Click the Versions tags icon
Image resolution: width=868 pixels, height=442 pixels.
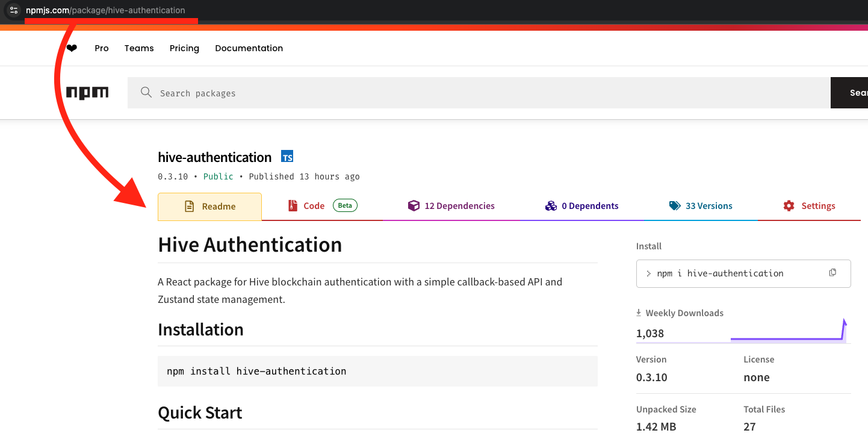(675, 206)
